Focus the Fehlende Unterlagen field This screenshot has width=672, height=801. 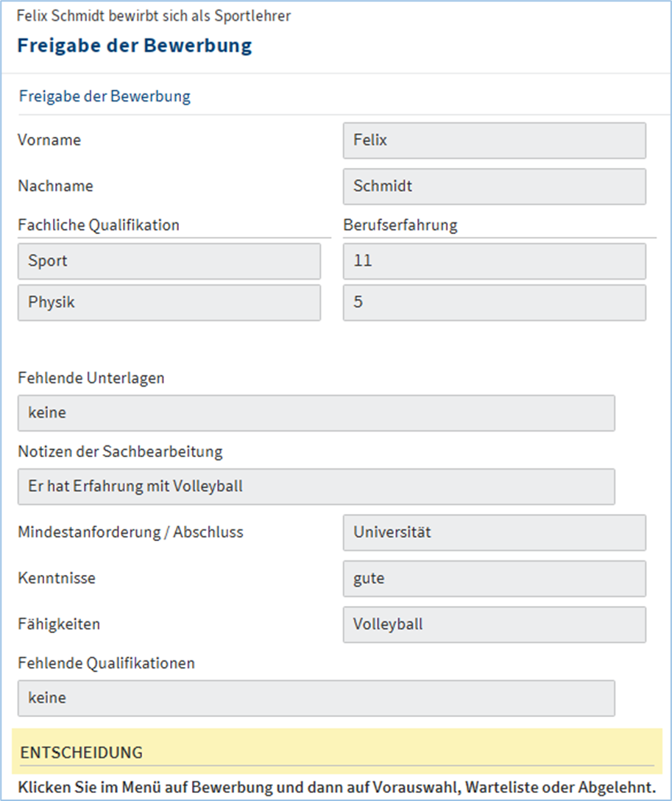[316, 413]
